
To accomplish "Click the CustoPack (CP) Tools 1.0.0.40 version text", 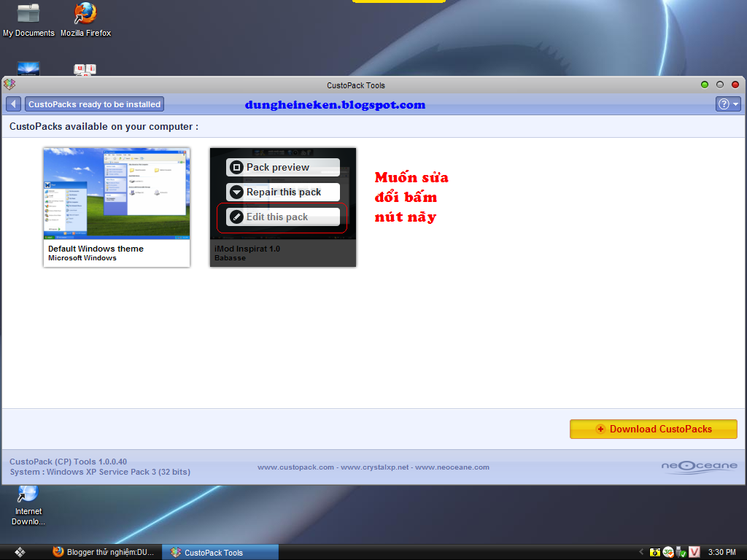I will 68,462.
